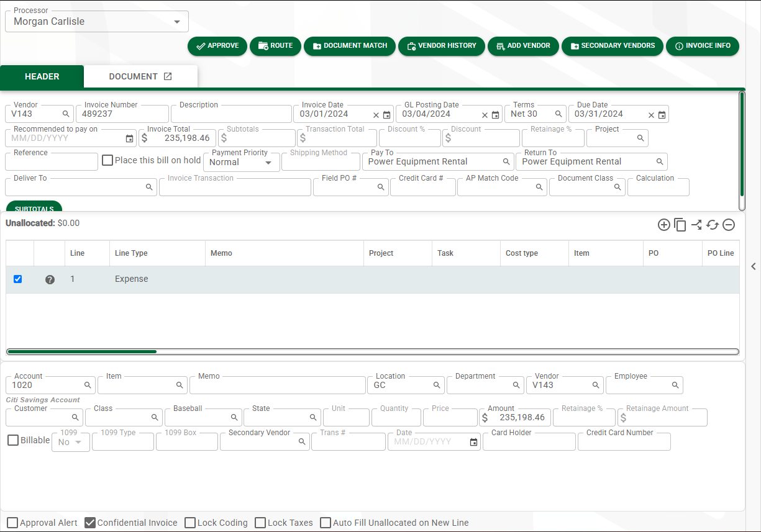761x532 pixels.
Task: Uncheck the line 1 row checkbox
Action: [17, 279]
